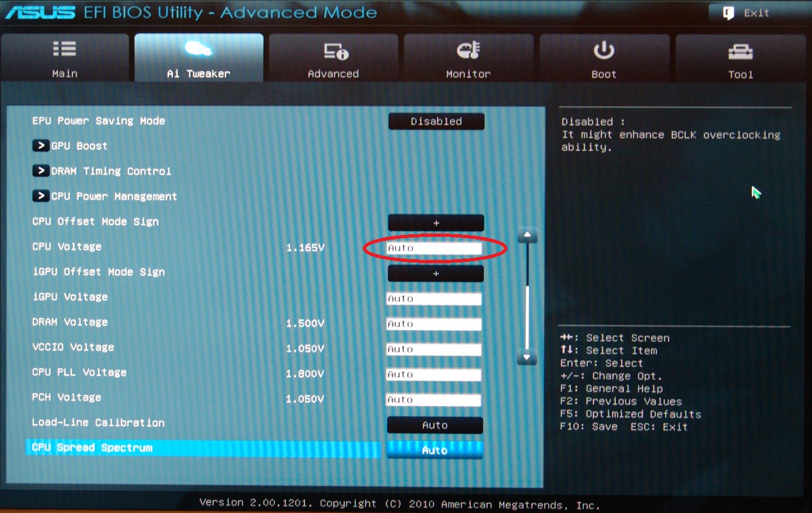This screenshot has height=513, width=812.
Task: Click the F2: Previous Values hint
Action: (621, 401)
